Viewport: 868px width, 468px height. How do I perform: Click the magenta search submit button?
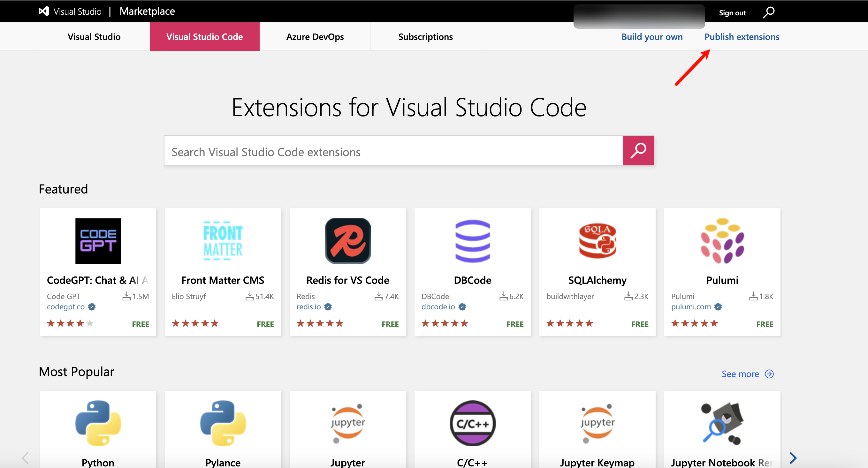[638, 151]
